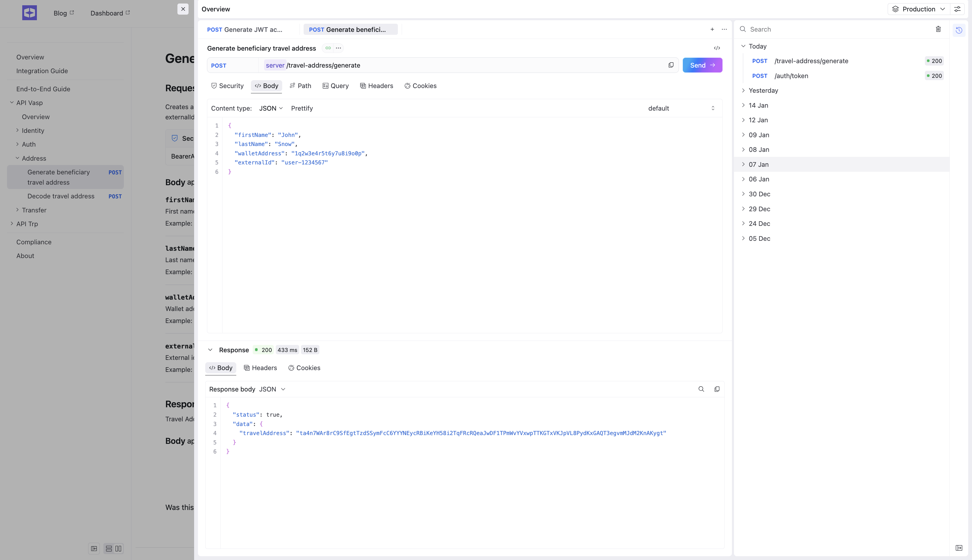Switch to the two-column layout toggle at the bottom
The image size is (972, 560).
(x=118, y=549)
